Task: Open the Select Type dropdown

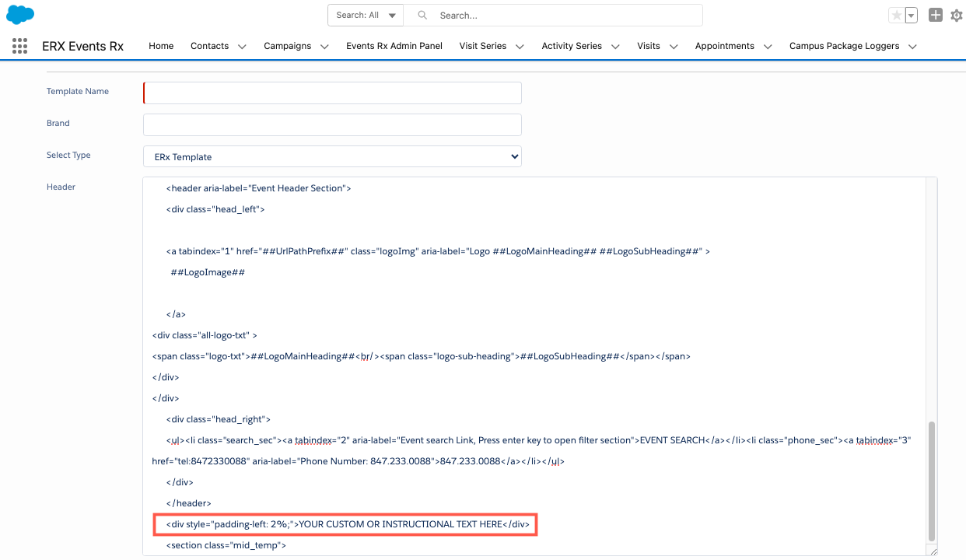Action: pyautogui.click(x=332, y=156)
